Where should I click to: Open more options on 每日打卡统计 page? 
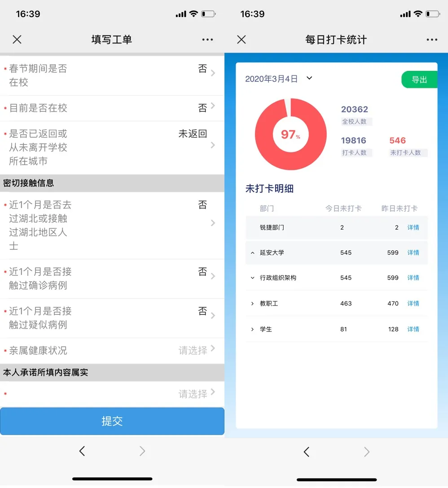432,39
